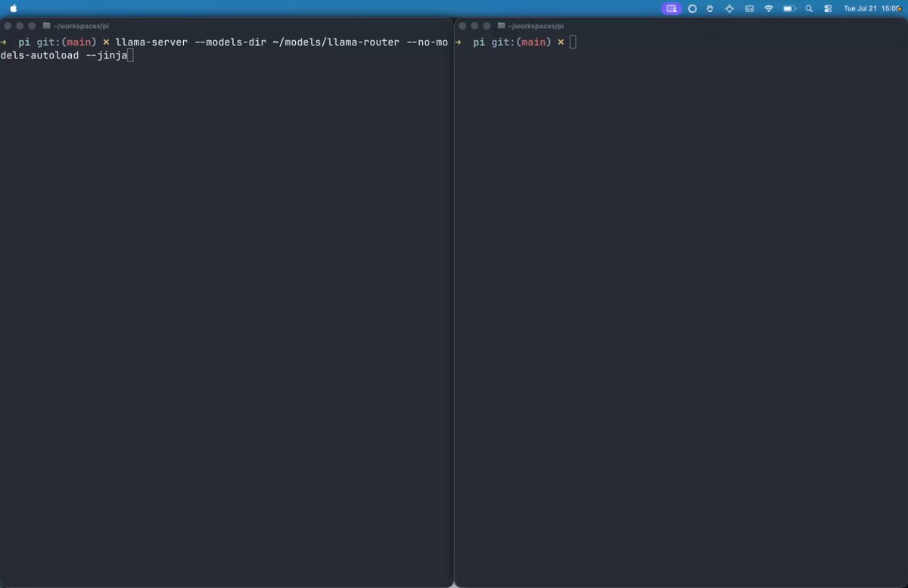Open the Wi-Fi status menu
Screen dimensions: 908x588
(x=769, y=8)
